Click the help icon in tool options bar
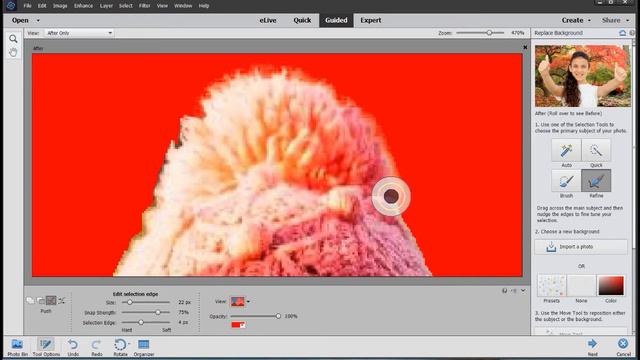 504,291
